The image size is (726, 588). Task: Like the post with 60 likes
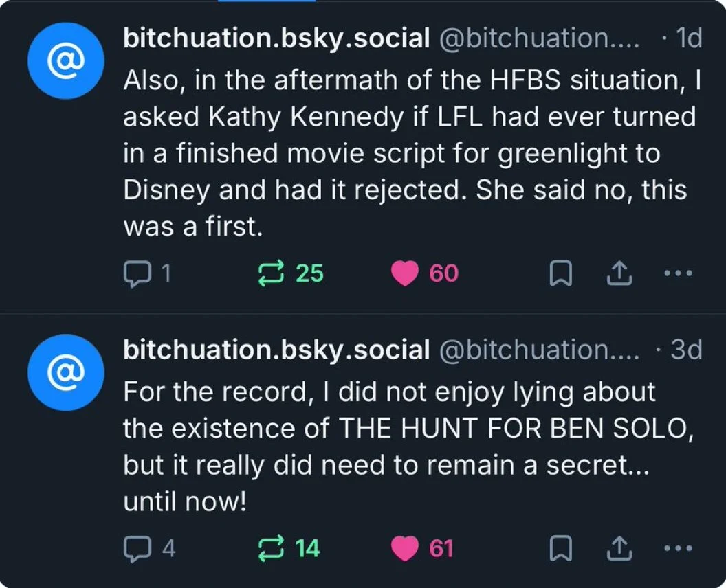(x=405, y=273)
